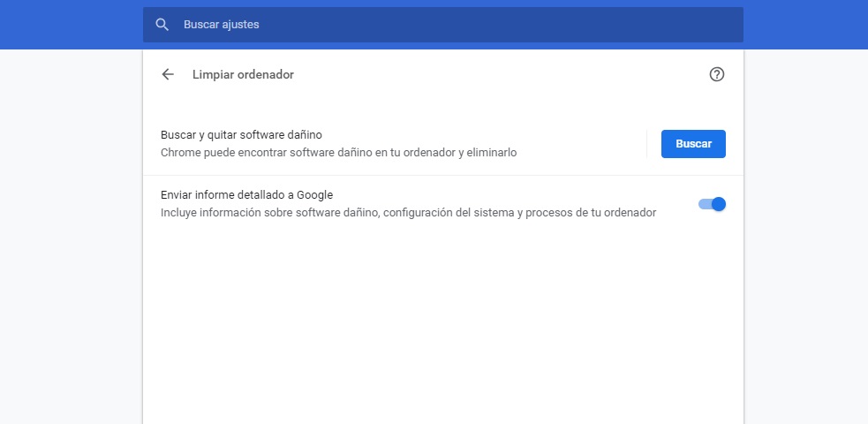Click the Incluye información sobre software dañino text
Screen dimensions: 868x424
coord(408,213)
